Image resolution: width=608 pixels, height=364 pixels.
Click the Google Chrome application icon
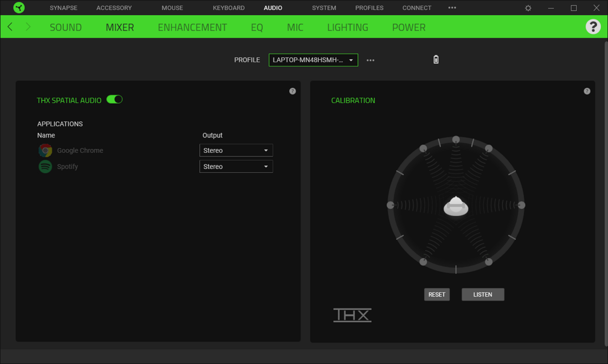(x=45, y=150)
